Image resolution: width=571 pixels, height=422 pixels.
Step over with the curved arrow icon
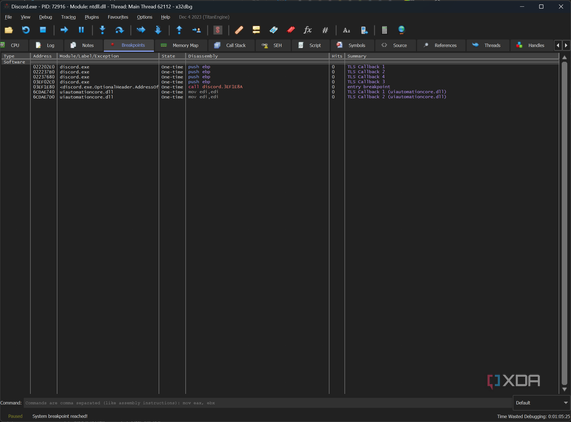119,30
